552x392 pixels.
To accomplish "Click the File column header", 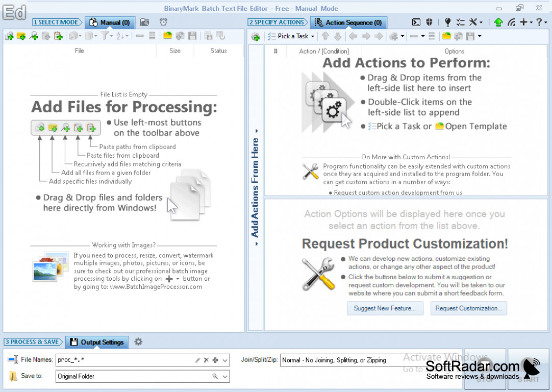I will coord(80,51).
